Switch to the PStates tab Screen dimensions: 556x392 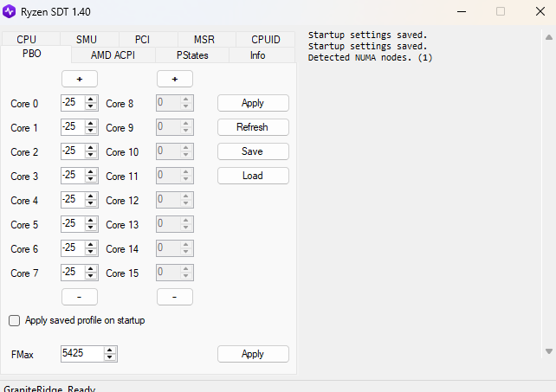(192, 55)
